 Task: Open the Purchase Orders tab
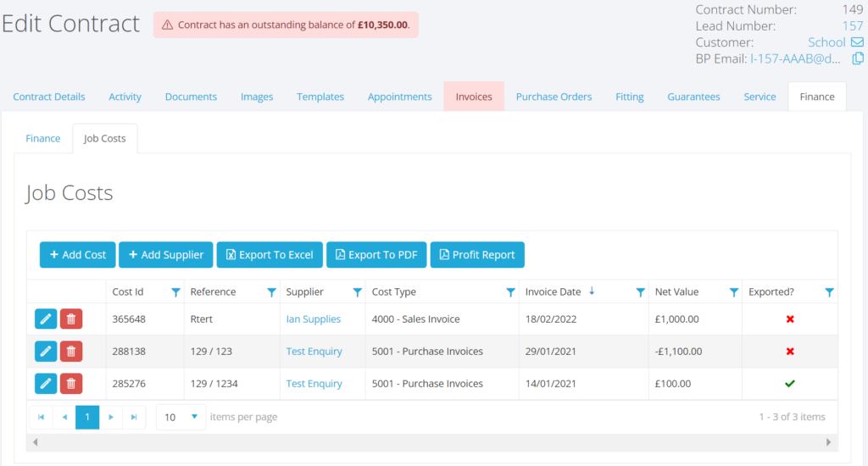[554, 97]
